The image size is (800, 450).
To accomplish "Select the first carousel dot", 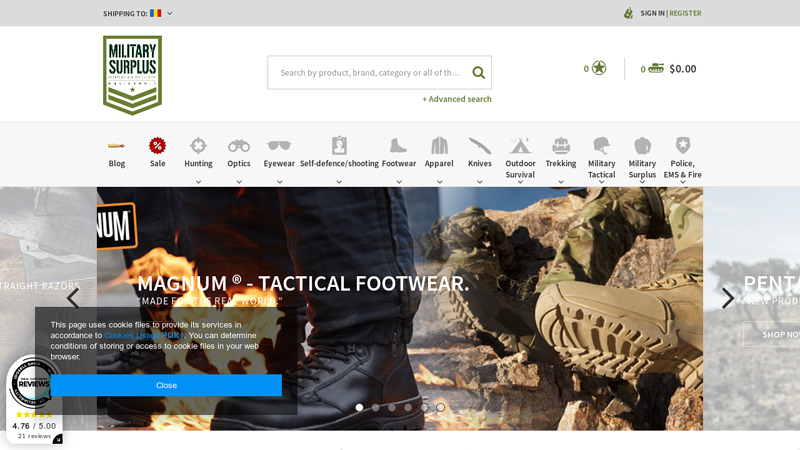I will click(359, 407).
